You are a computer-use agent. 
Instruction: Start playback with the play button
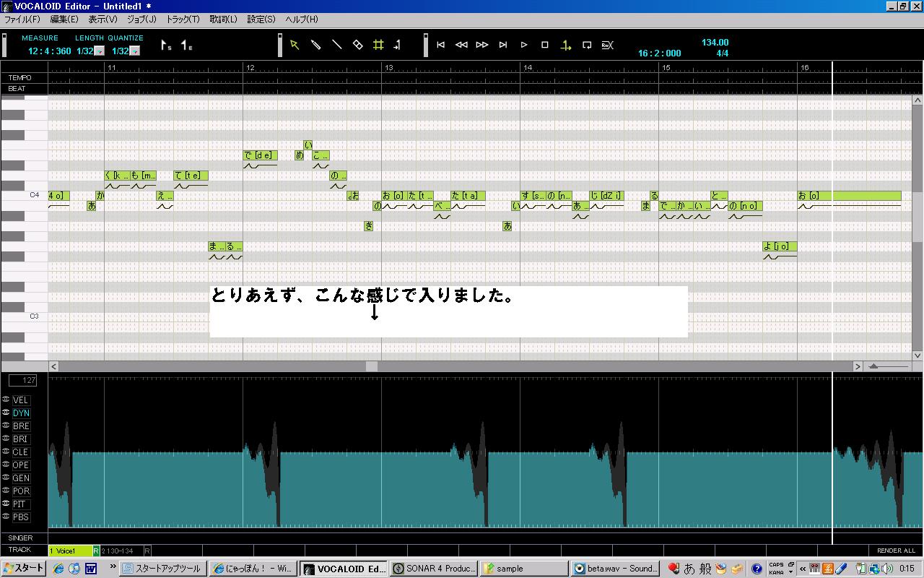click(x=524, y=45)
